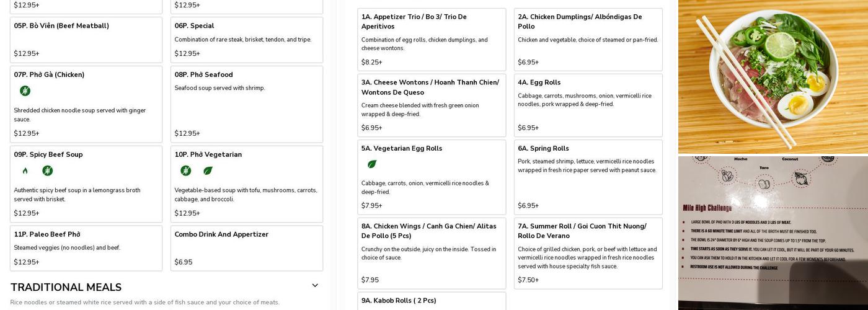The image size is (868, 310).
Task: Open the 1A. Appetizer Trio item
Action: (431, 39)
